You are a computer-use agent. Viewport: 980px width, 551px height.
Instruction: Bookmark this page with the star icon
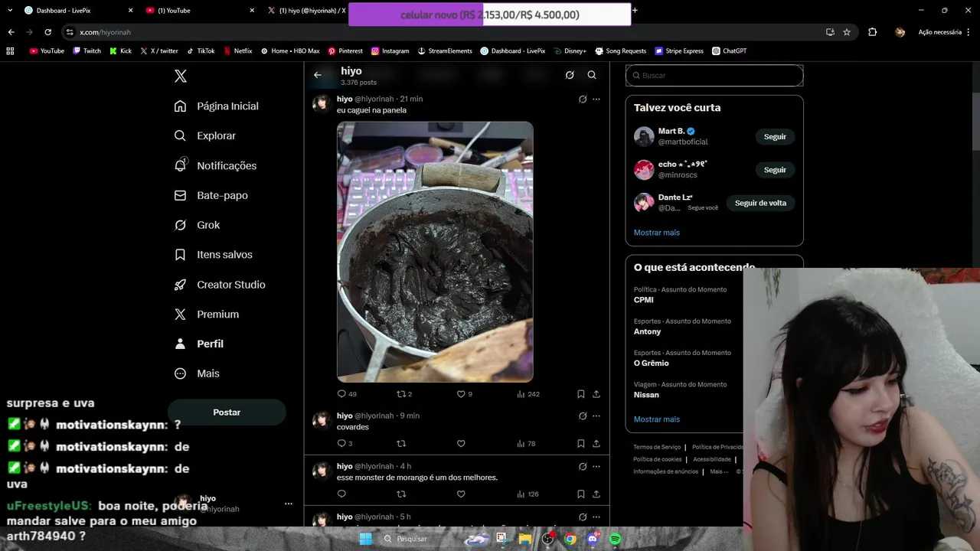tap(847, 32)
